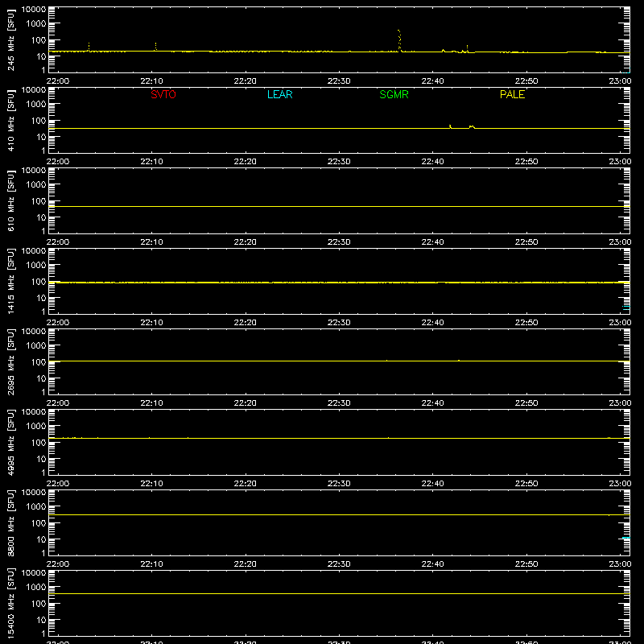
Task: Click the 245 MHz spike just after 22:10
Action: coord(155,47)
